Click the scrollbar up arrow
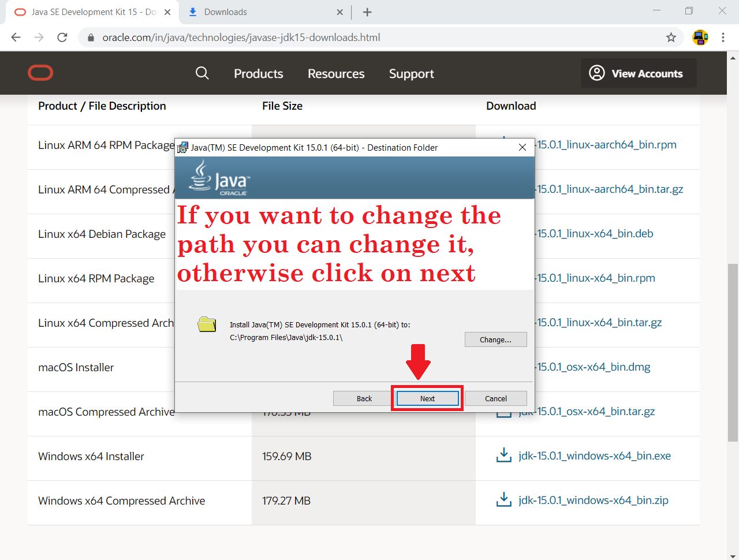This screenshot has width=739, height=560. point(733,58)
